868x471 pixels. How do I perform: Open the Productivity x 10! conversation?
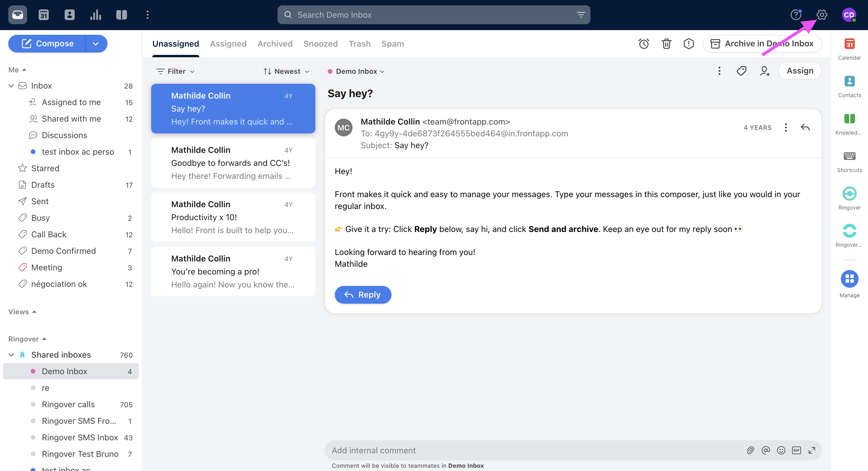click(x=233, y=217)
